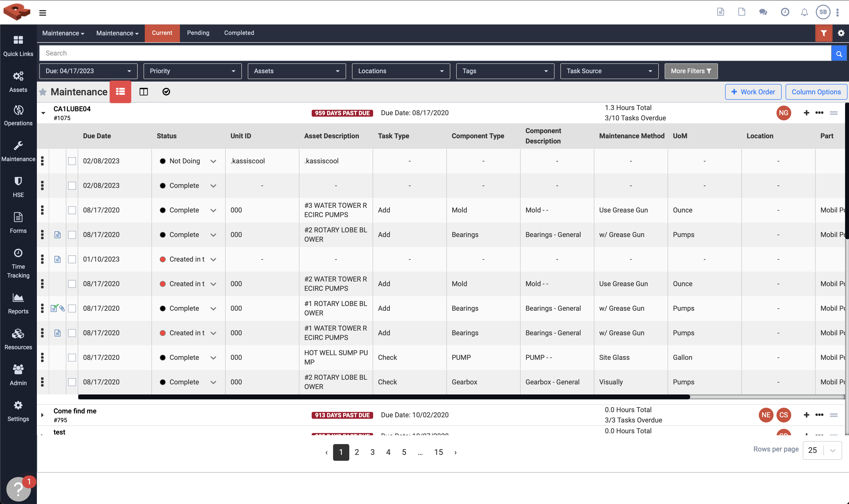Click the horizontal table scrollbar
This screenshot has width=849, height=504.
[383, 397]
